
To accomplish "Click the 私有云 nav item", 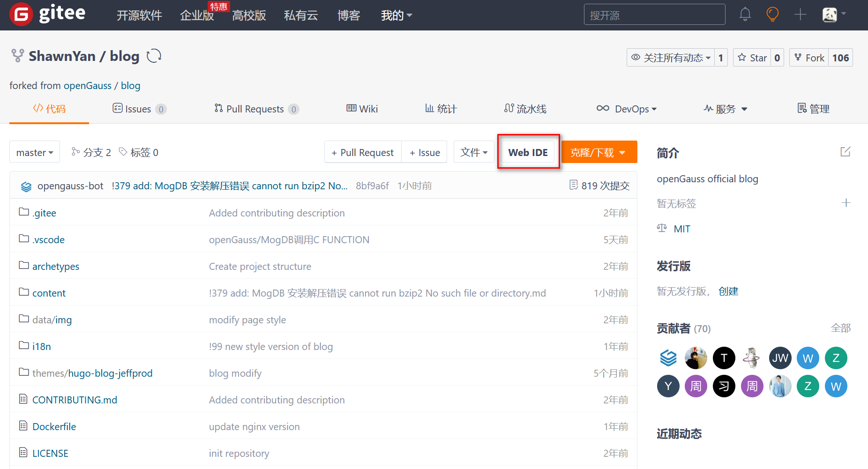I will click(301, 15).
